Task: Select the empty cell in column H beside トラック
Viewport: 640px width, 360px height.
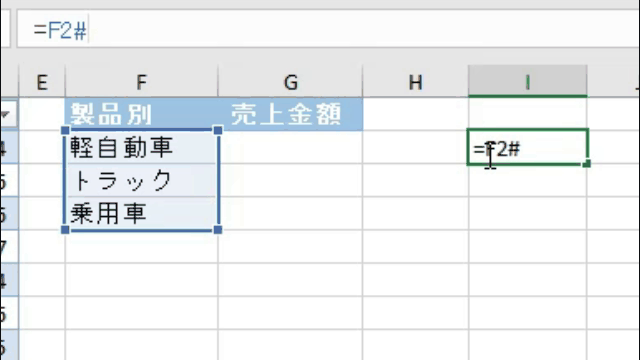Action: [x=415, y=180]
